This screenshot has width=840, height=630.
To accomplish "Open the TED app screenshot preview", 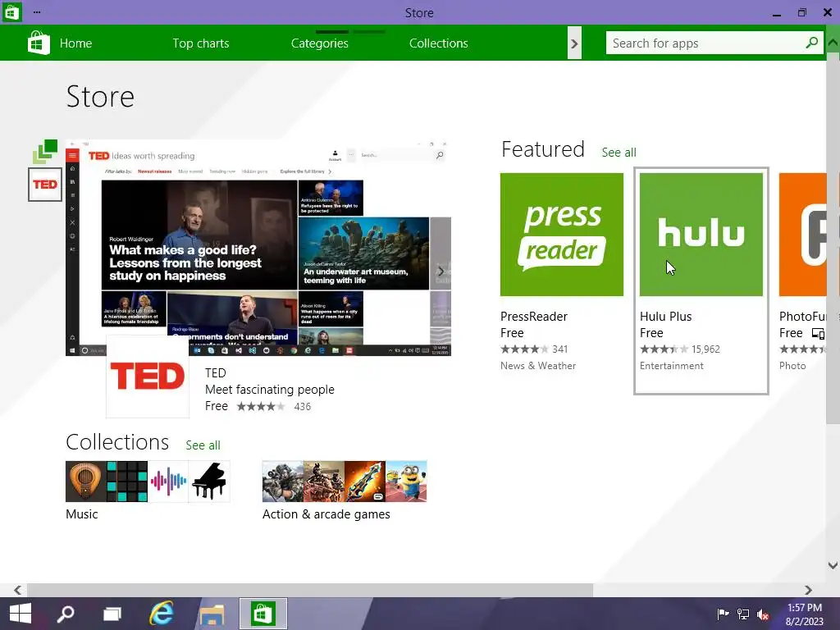I will coord(258,248).
